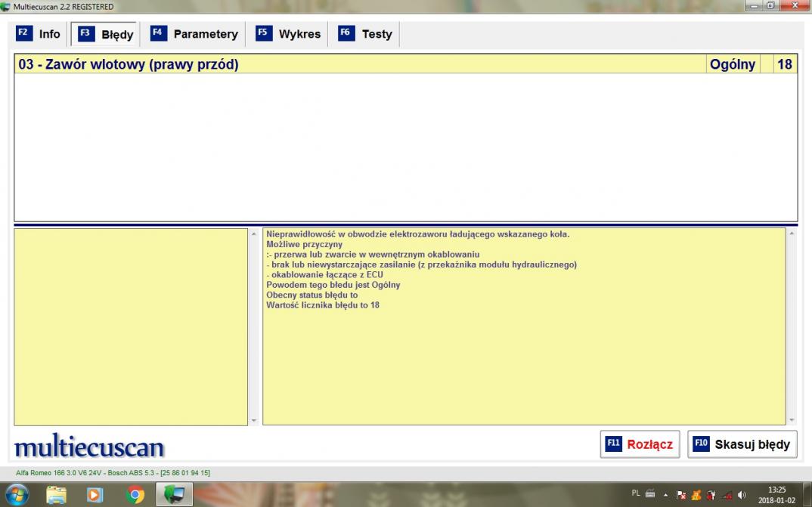Minimize the Multiecuscan window
The image size is (812, 507).
(754, 6)
